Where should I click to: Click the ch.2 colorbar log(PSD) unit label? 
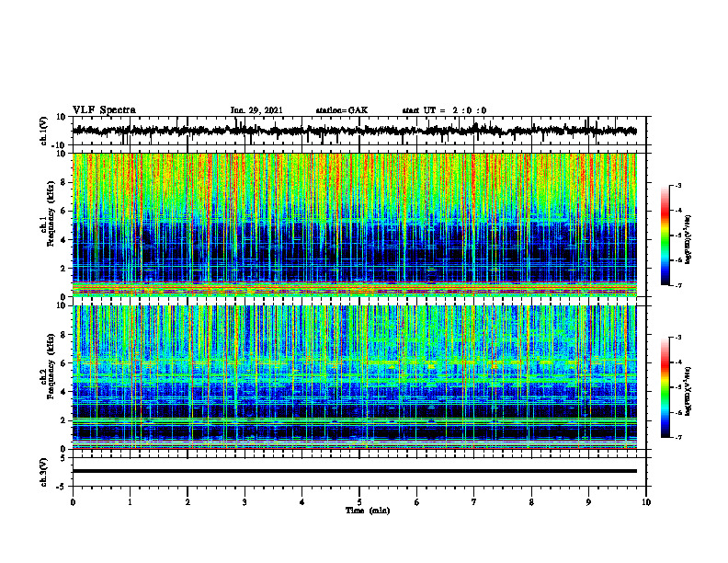point(688,392)
